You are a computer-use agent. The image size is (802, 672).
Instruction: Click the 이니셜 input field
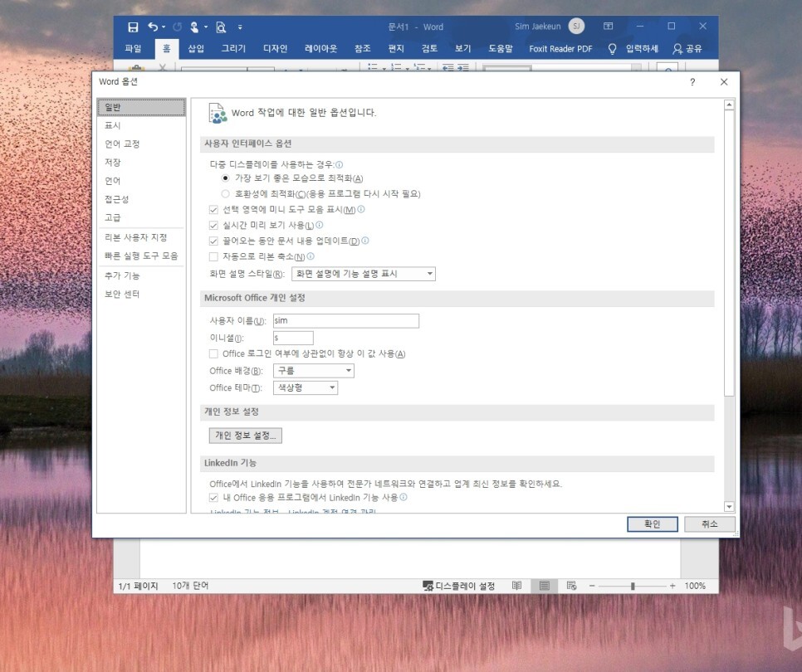coord(293,338)
